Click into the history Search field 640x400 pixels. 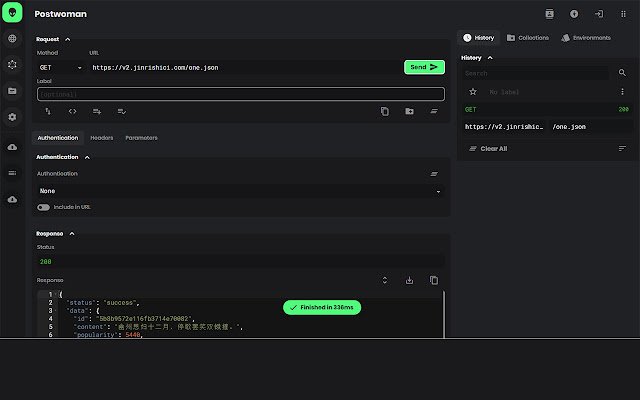(536, 73)
